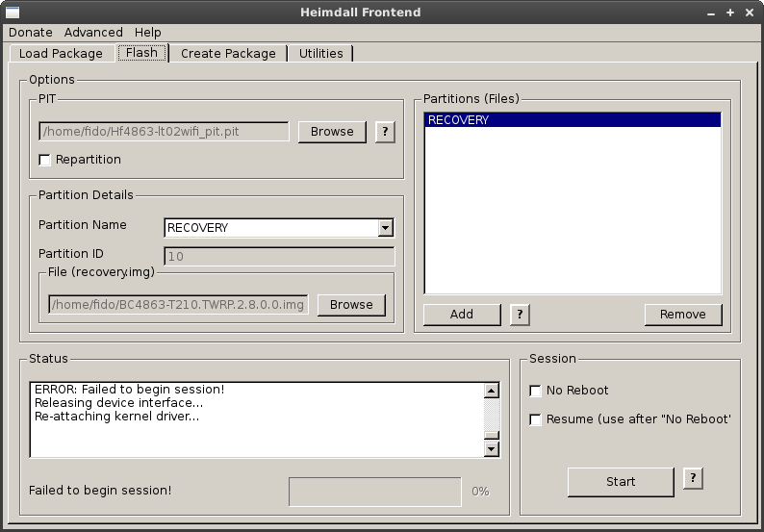Open the Advanced menu

pos(93,33)
